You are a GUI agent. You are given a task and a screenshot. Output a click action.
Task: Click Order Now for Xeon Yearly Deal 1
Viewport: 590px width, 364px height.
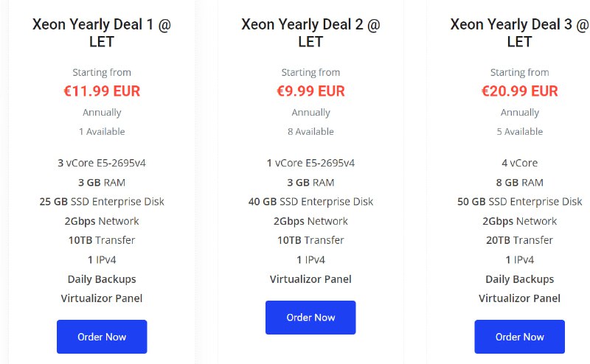tap(102, 337)
